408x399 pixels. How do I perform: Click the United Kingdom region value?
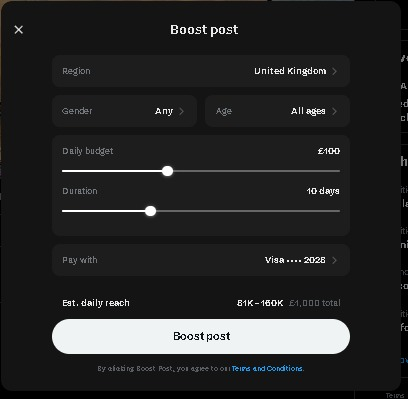[x=290, y=71]
